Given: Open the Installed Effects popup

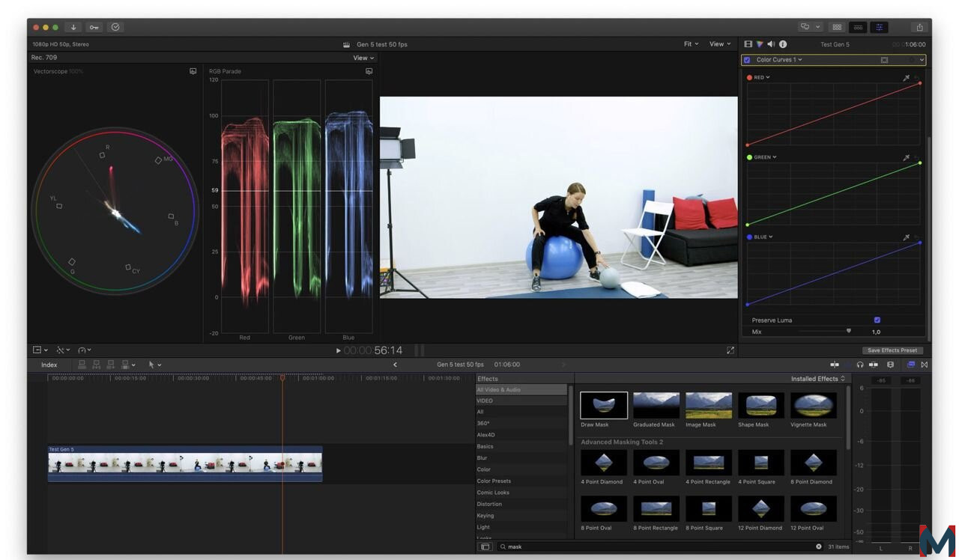Looking at the screenshot, I should (817, 379).
